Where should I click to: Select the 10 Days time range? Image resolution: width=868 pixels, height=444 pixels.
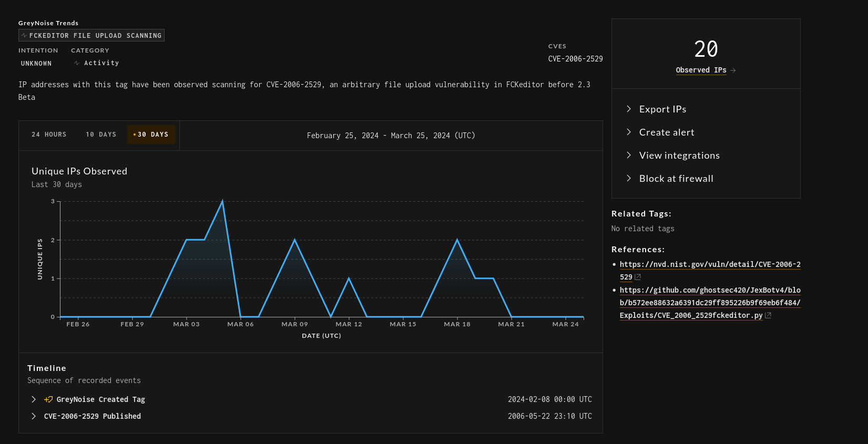click(x=101, y=135)
